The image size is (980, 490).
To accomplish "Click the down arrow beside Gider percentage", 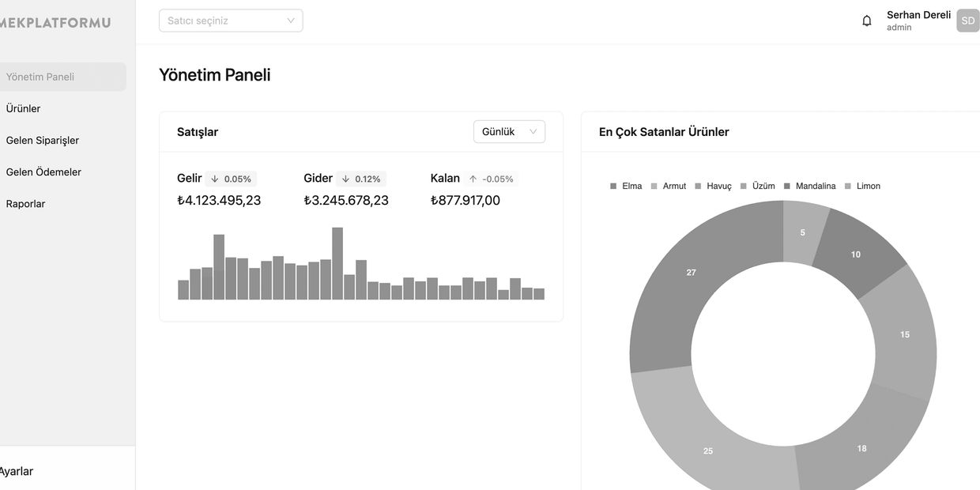I will [345, 179].
